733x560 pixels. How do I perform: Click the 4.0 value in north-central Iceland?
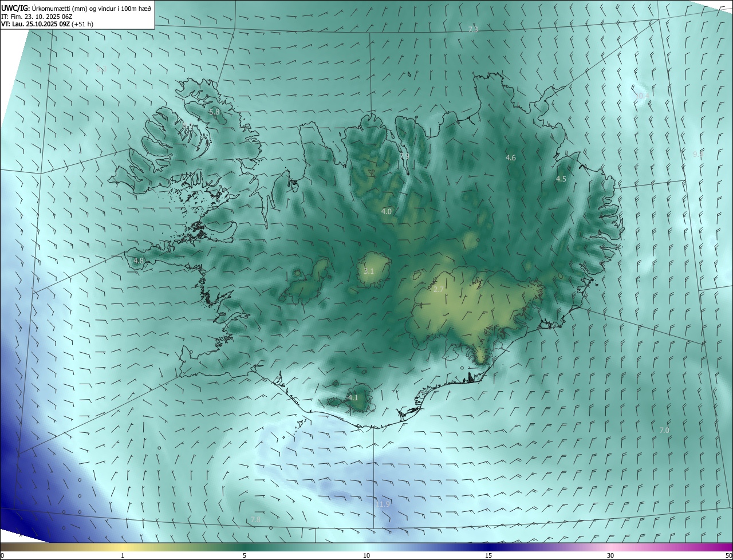pos(387,212)
